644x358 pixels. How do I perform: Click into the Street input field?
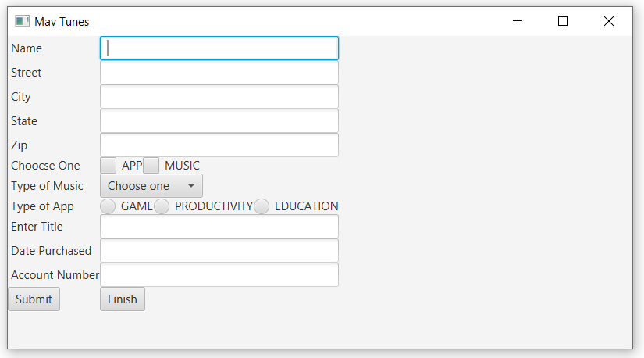point(219,73)
